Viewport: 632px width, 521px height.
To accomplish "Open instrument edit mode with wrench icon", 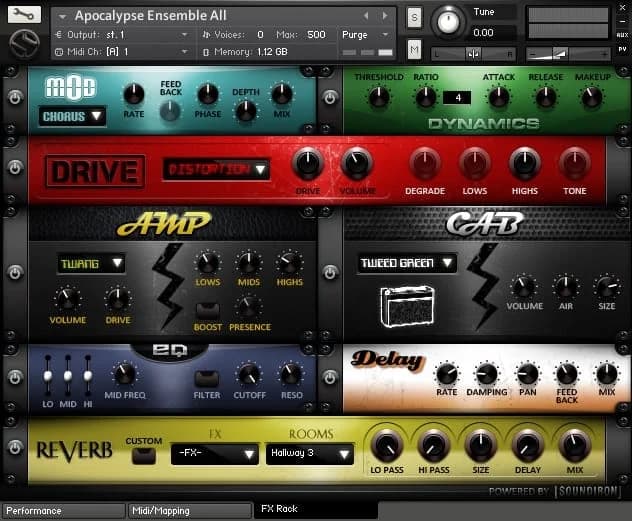I will [24, 15].
